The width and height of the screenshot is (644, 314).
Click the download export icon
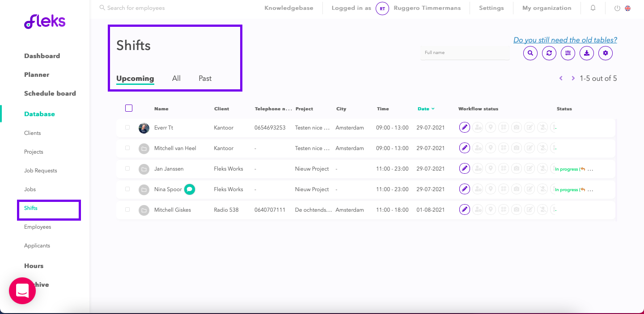(587, 53)
